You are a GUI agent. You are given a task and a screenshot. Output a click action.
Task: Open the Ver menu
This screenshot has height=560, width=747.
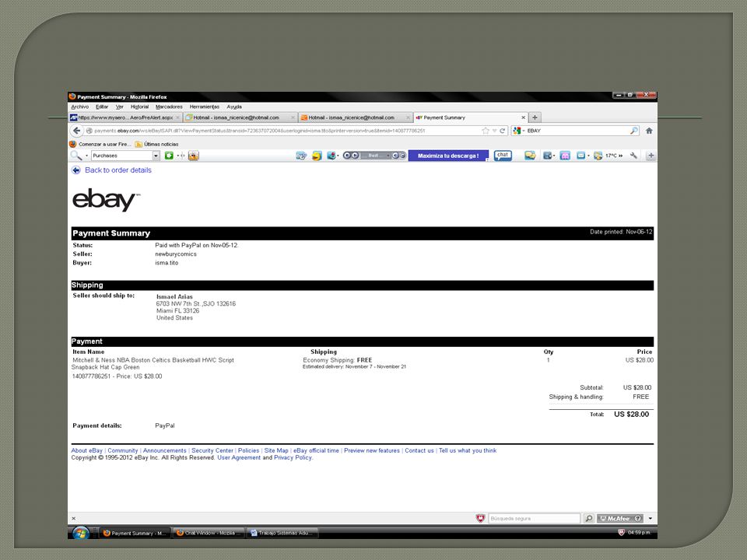click(120, 107)
